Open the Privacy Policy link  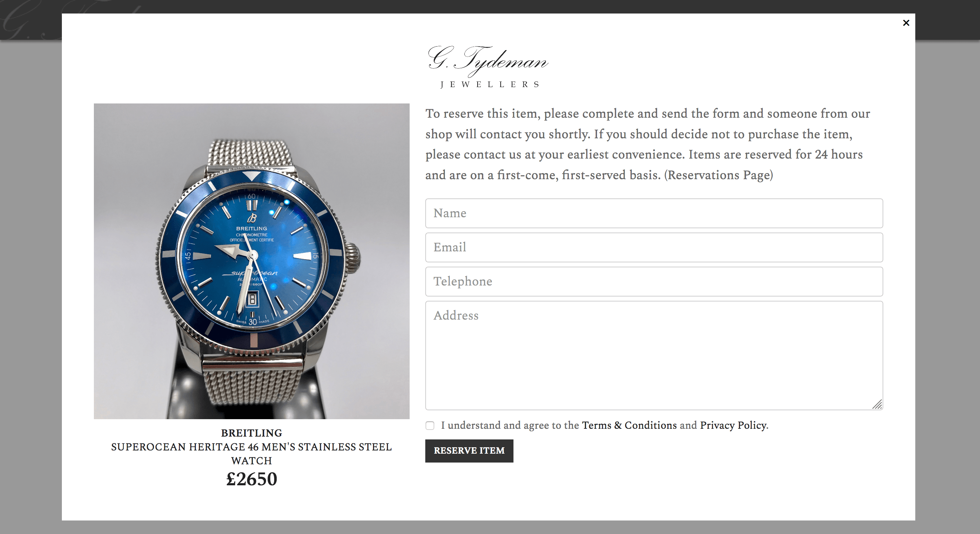(733, 425)
